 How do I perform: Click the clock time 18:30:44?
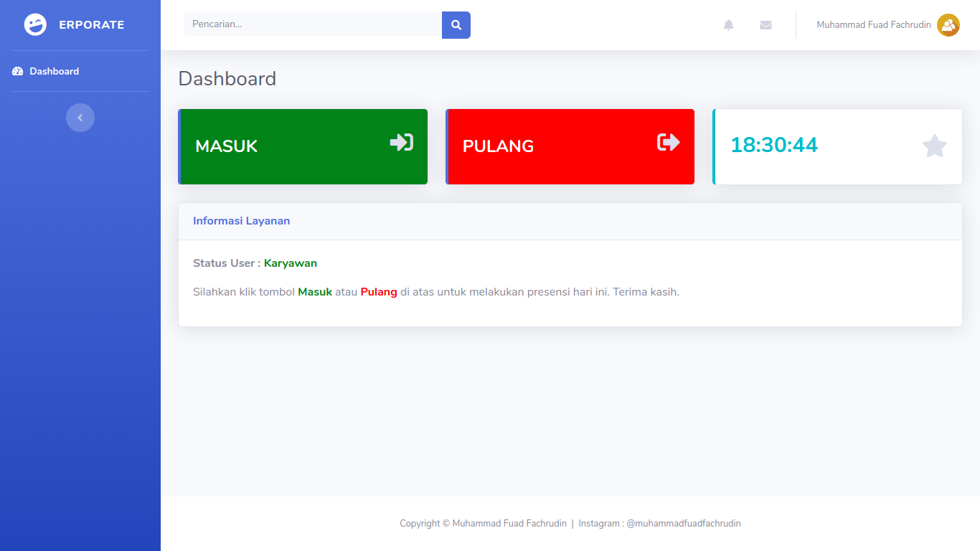[x=774, y=145]
